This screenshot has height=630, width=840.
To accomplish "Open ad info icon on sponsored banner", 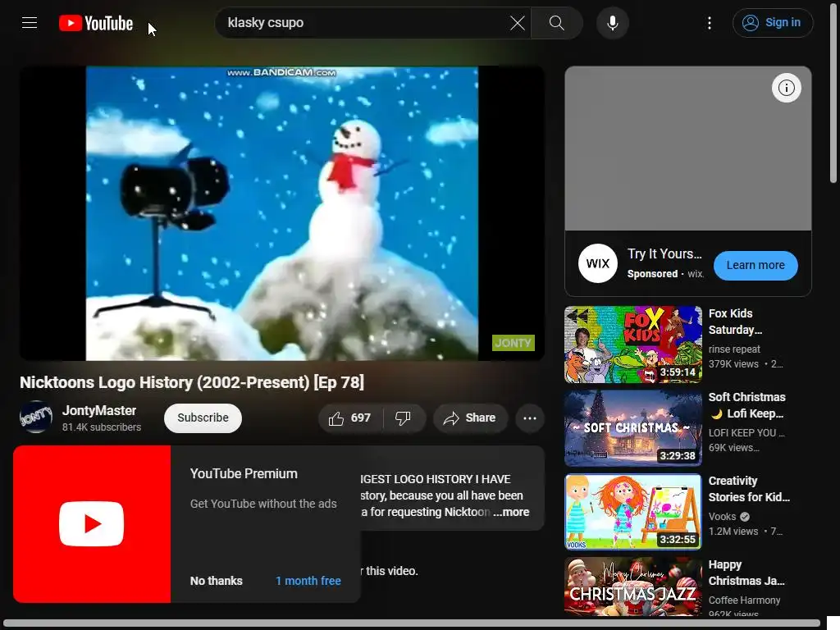I will tap(786, 88).
